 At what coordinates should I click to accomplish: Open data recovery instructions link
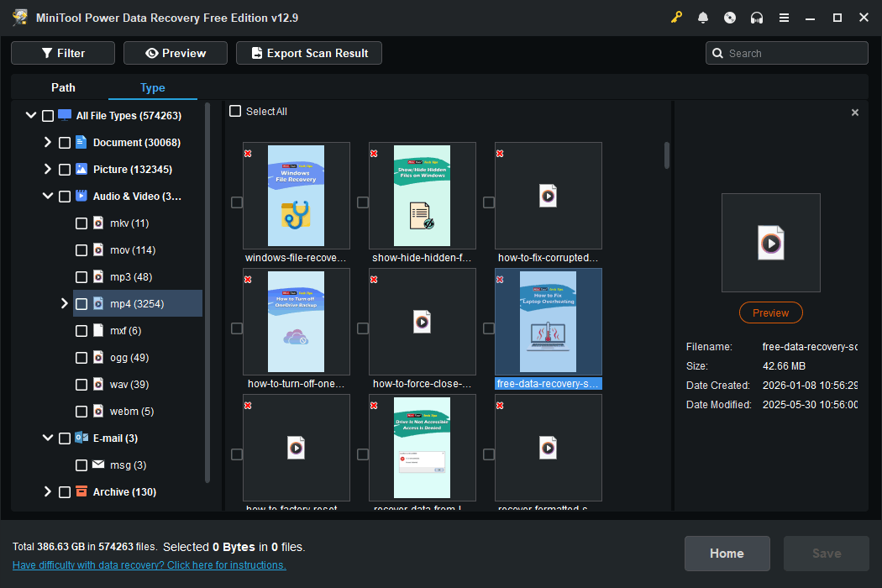click(x=149, y=565)
